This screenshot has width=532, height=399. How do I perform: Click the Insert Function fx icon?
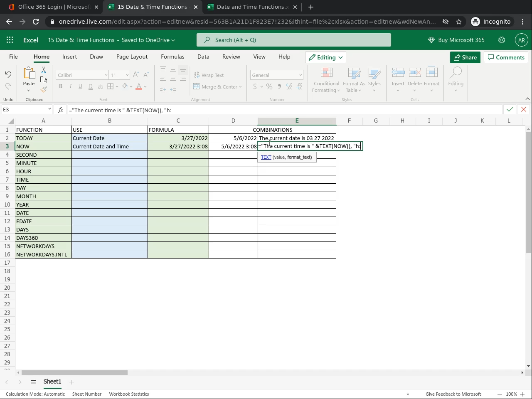pyautogui.click(x=60, y=110)
